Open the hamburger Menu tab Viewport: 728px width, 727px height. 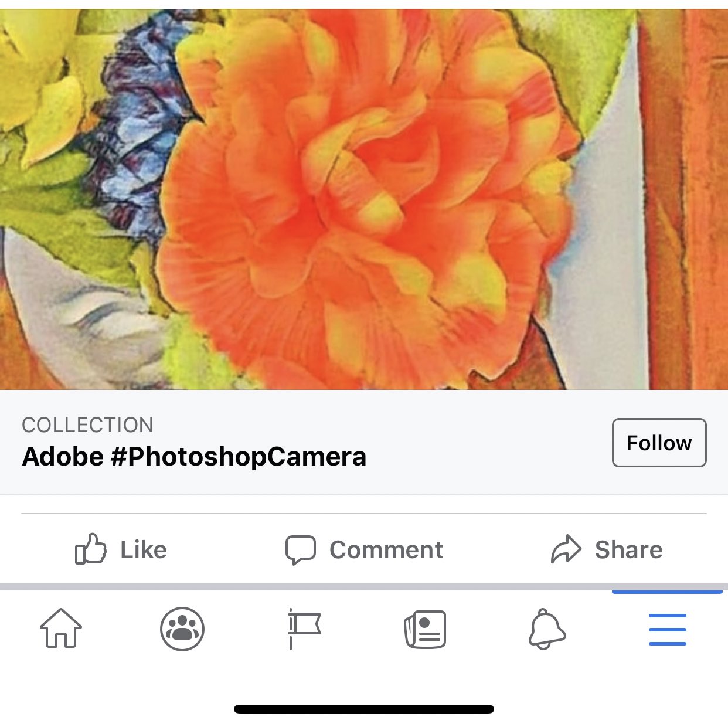(x=667, y=629)
